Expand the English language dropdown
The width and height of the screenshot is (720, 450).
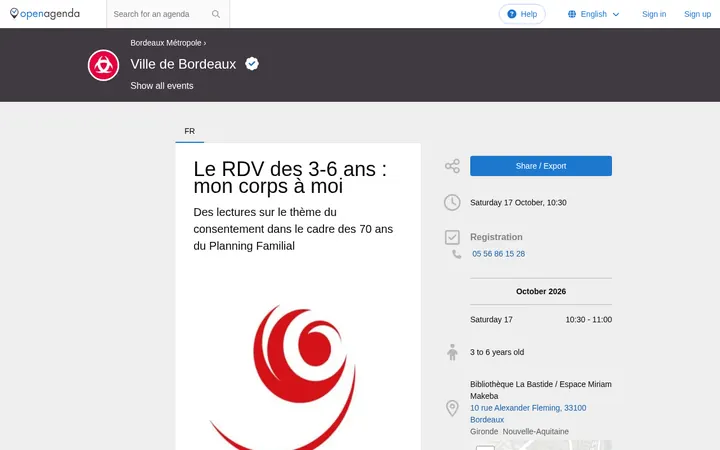(x=594, y=14)
